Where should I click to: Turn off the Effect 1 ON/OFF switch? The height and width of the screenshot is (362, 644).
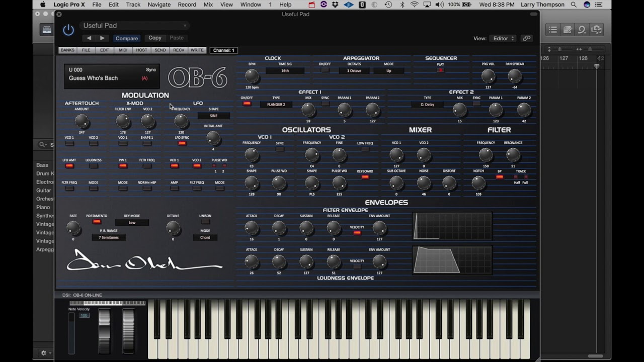click(247, 104)
